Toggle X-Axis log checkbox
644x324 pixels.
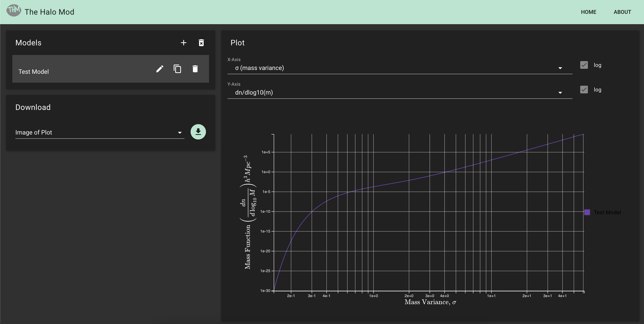584,65
